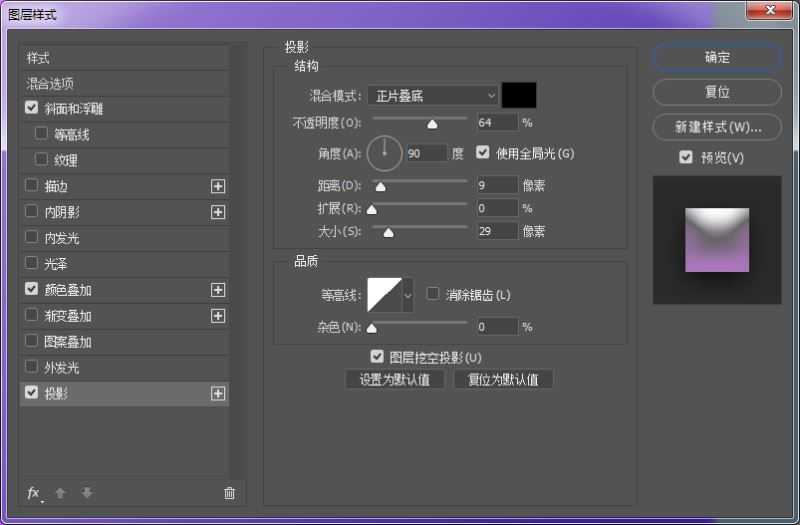The width and height of the screenshot is (800, 525).
Task: Click the plus icon next to 描边
Action: coord(218,186)
